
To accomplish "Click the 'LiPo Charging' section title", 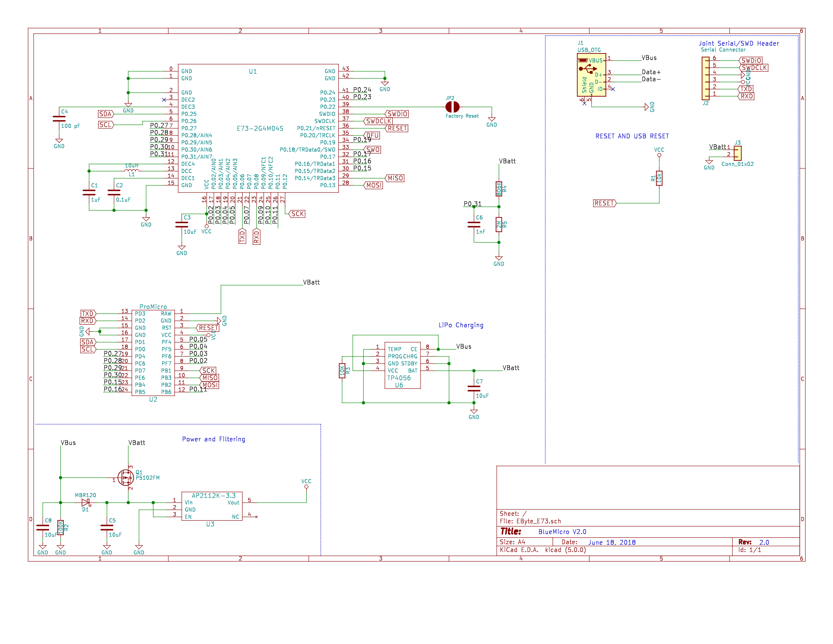I will [461, 325].
